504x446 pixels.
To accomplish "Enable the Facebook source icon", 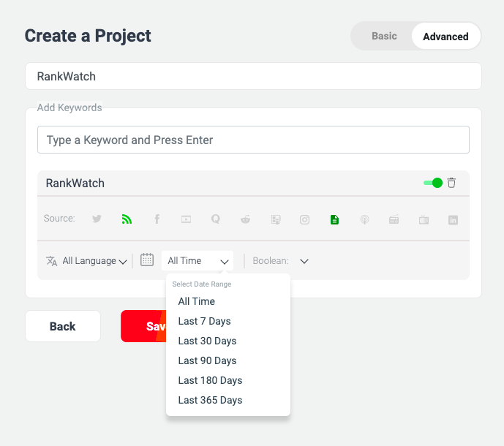I will pos(157,219).
